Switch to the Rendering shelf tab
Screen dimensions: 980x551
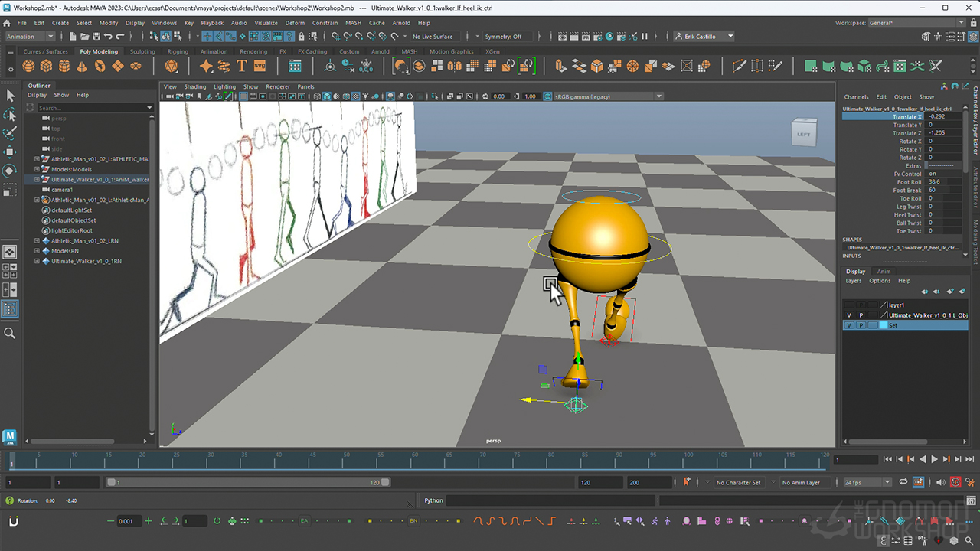click(x=253, y=51)
